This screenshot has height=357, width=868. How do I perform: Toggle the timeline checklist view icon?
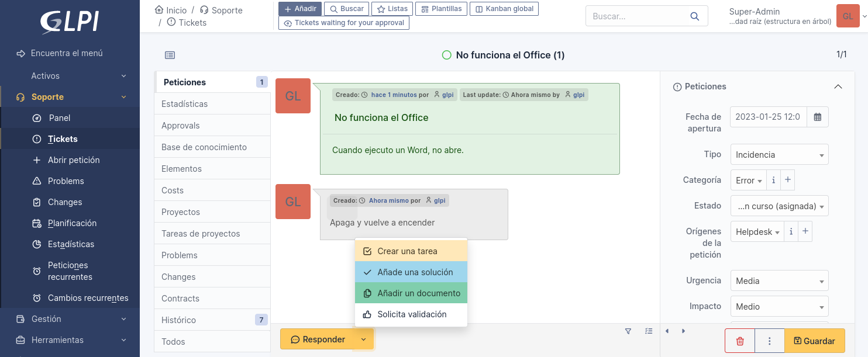648,331
